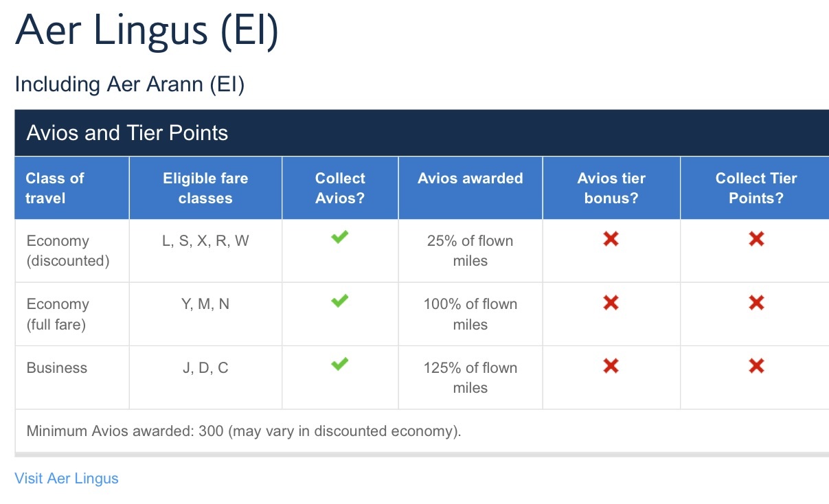
Task: Click red X under Collect Tier Points, Business row
Action: [x=756, y=366]
